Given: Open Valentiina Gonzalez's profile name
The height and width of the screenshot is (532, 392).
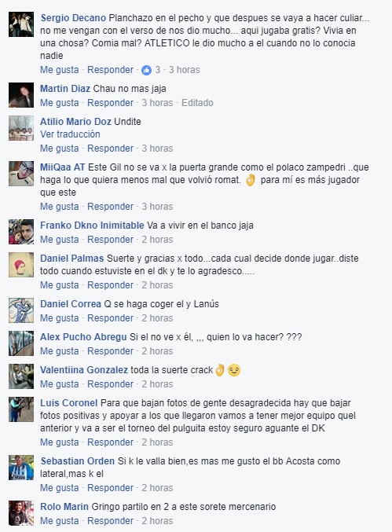Looking at the screenshot, I should click(84, 370).
